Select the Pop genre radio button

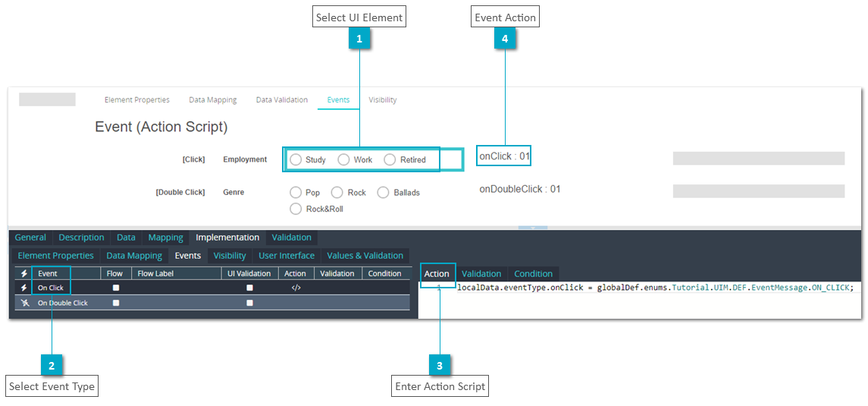296,193
